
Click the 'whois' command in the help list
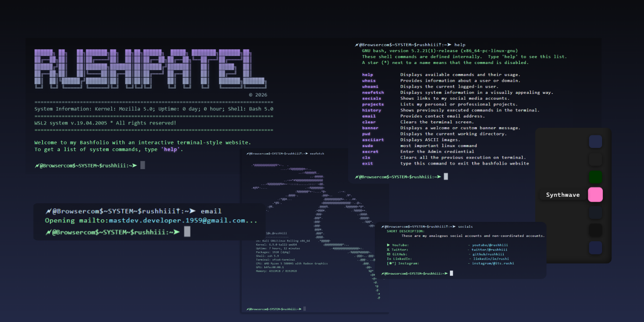(x=369, y=80)
